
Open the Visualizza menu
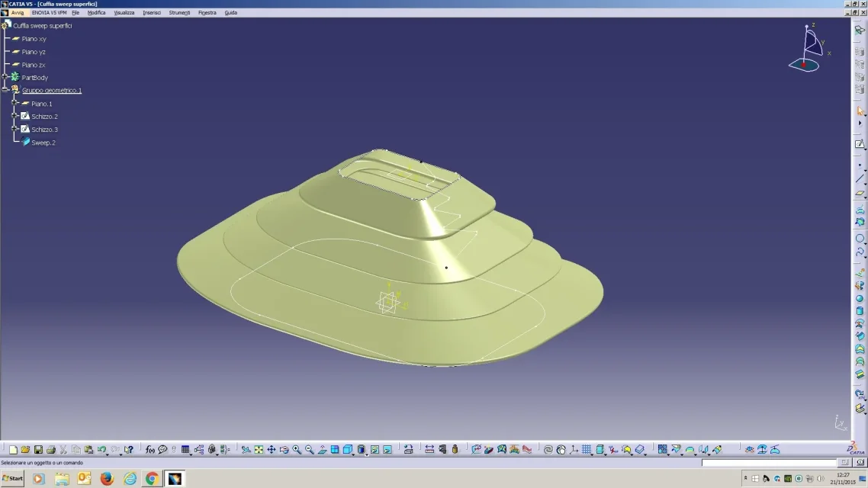(x=124, y=13)
